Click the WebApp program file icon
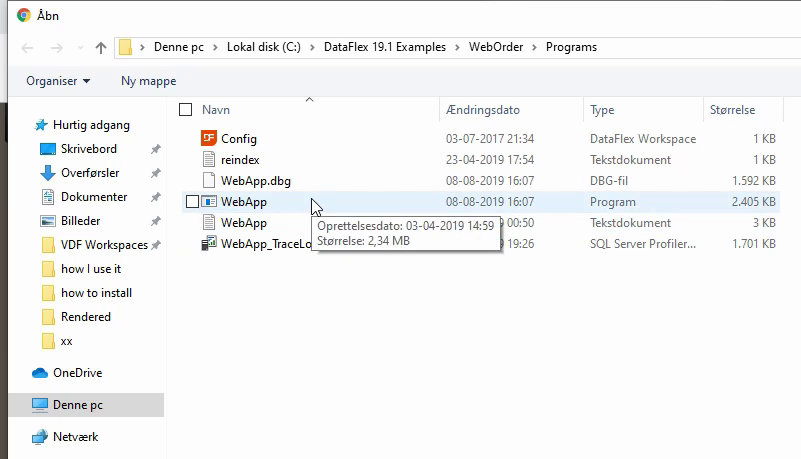 coord(209,202)
